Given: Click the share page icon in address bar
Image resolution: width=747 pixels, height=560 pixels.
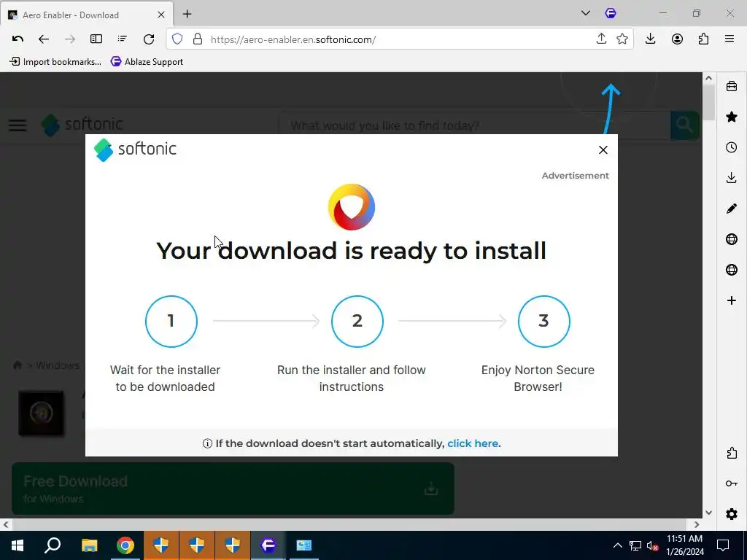Looking at the screenshot, I should point(601,39).
